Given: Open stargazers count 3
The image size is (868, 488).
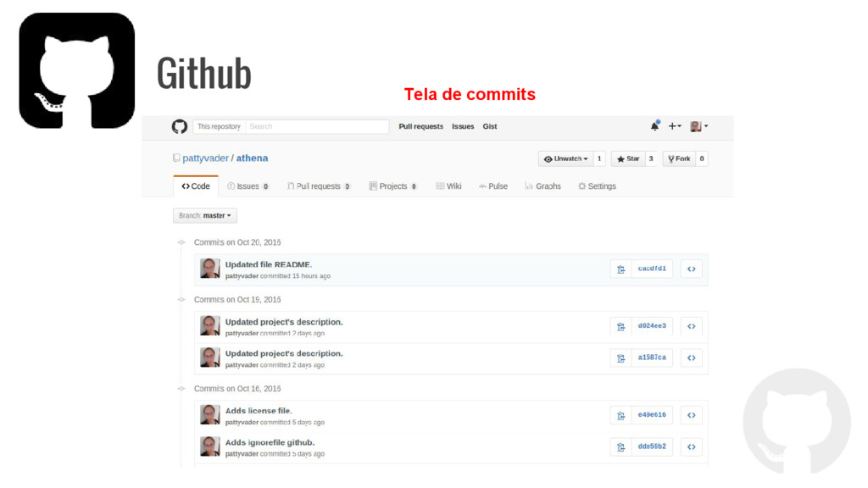Looking at the screenshot, I should pos(651,158).
